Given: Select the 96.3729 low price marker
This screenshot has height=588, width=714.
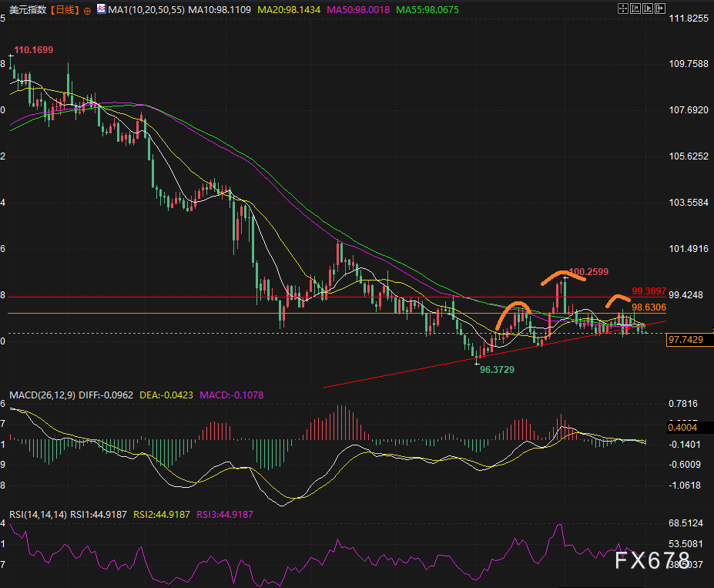Looking at the screenshot, I should tap(497, 370).
